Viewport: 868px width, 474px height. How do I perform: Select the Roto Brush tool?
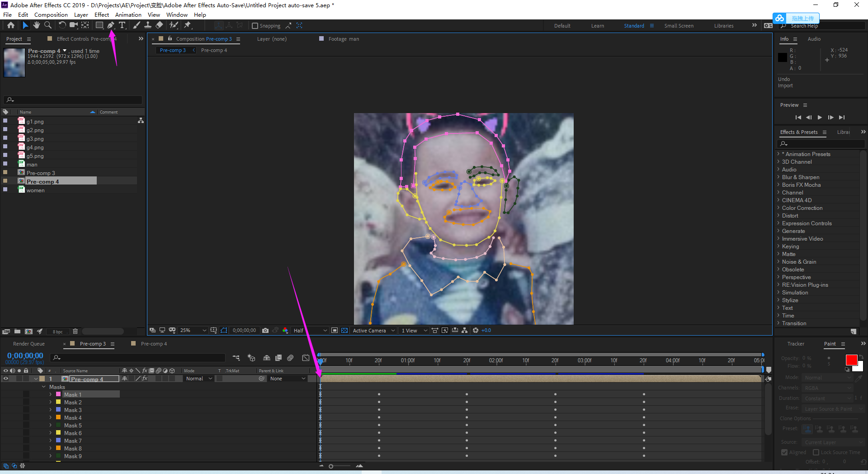click(x=174, y=25)
